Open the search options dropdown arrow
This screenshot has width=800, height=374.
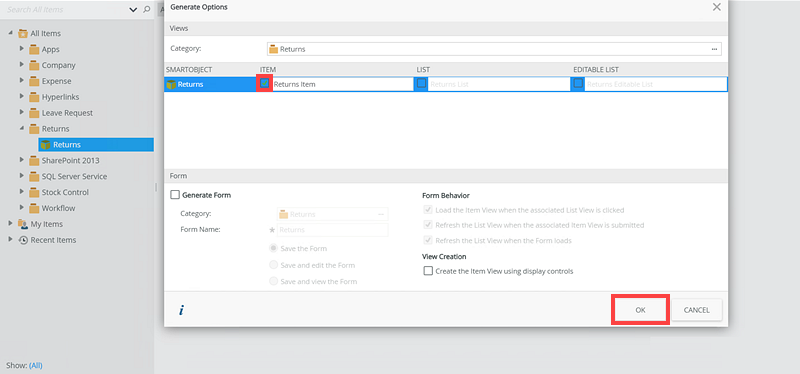pos(134,9)
